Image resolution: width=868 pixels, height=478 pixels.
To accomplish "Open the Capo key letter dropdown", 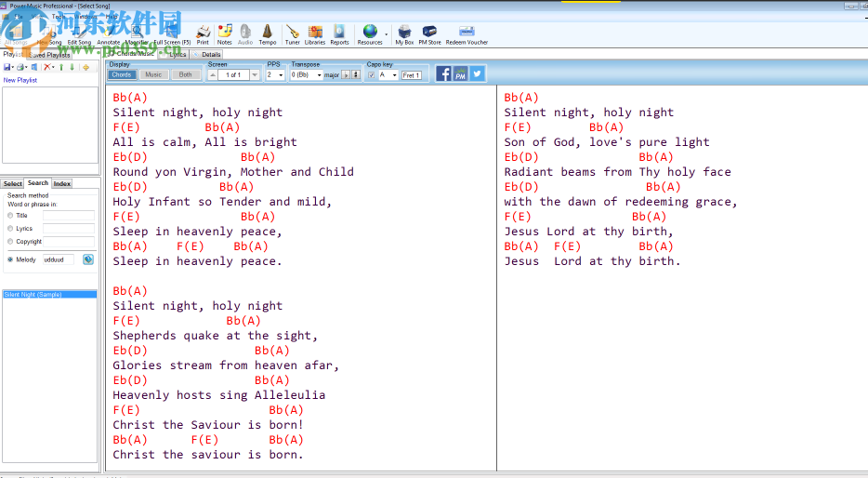I will (x=394, y=75).
